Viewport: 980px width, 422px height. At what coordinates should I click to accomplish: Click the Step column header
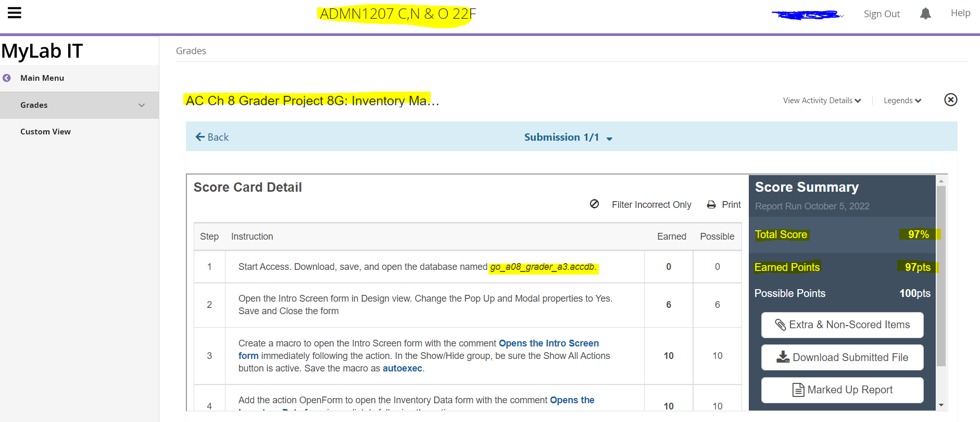tap(209, 237)
